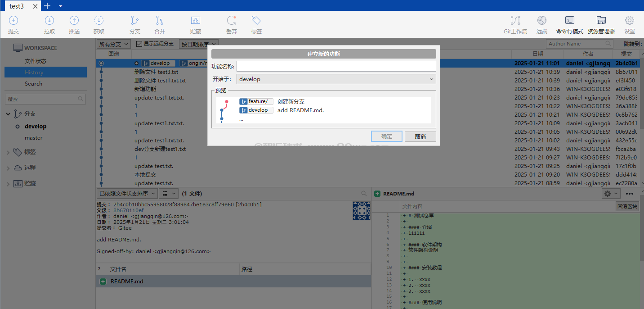The width and height of the screenshot is (644, 309).
Task: Click the 推送 (Push) toolbar icon
Action: [x=74, y=21]
